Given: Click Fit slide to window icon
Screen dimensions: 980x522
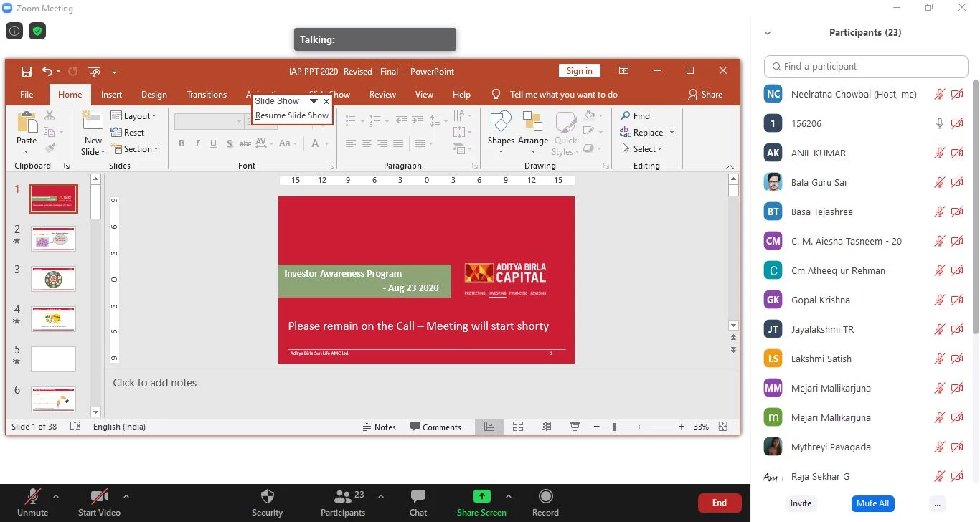Looking at the screenshot, I should coord(723,427).
